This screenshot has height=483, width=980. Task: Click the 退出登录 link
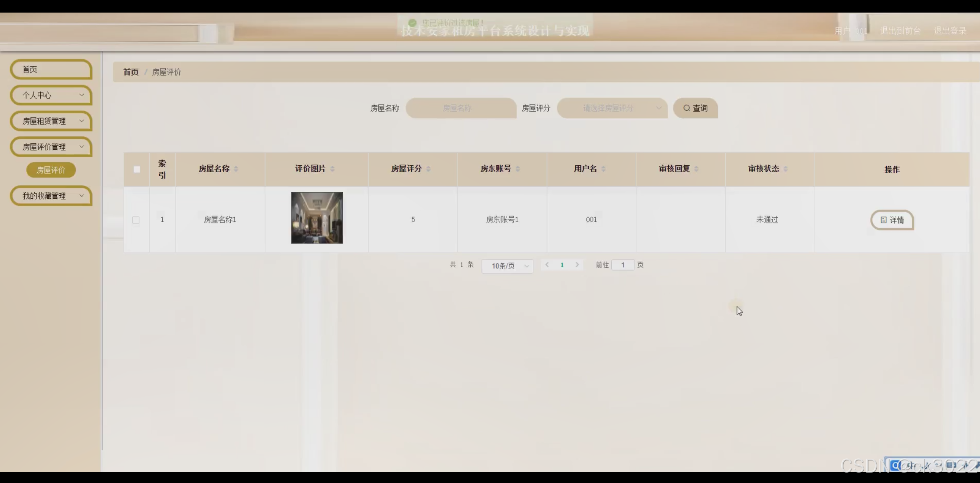(950, 31)
